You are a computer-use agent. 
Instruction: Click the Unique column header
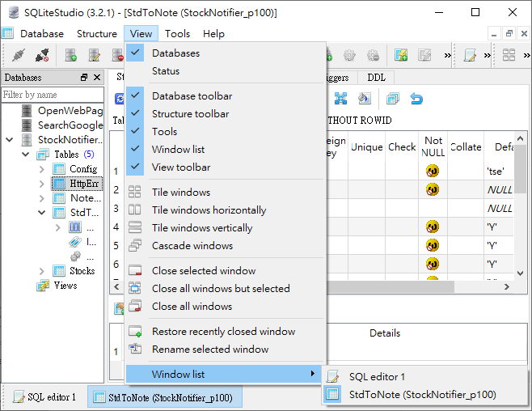click(366, 146)
